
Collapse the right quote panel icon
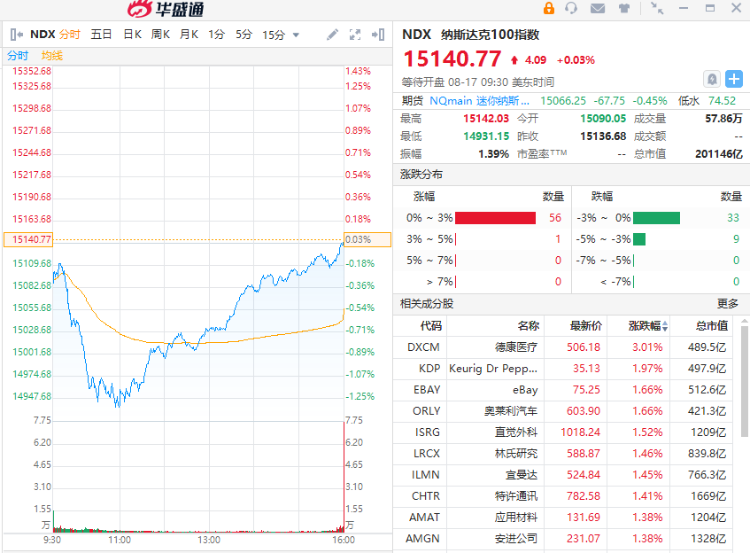pyautogui.click(x=380, y=34)
